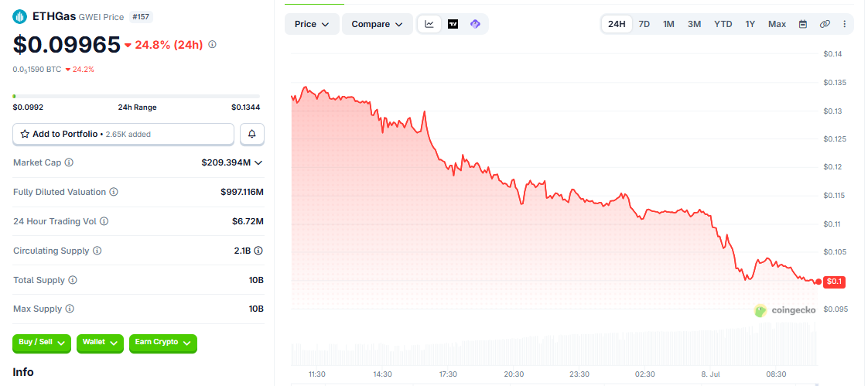Click the 17:30 time axis label
This screenshot has width=868, height=386.
(x=449, y=374)
